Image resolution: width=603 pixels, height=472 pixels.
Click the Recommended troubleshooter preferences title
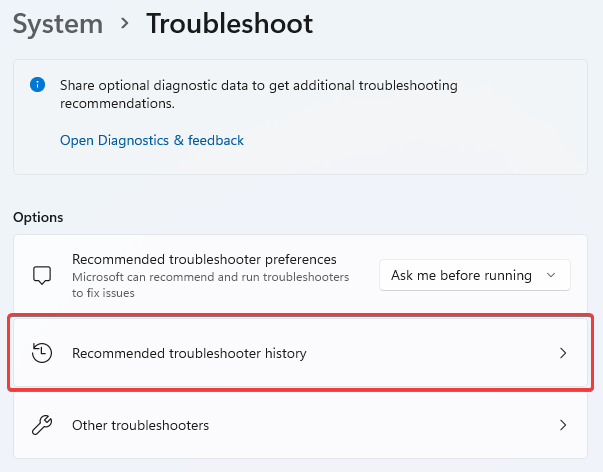[204, 259]
